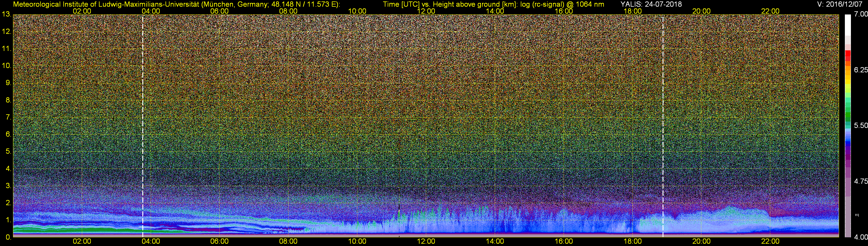Click the 1. km height axis label
868x246 pixels.
8,220
